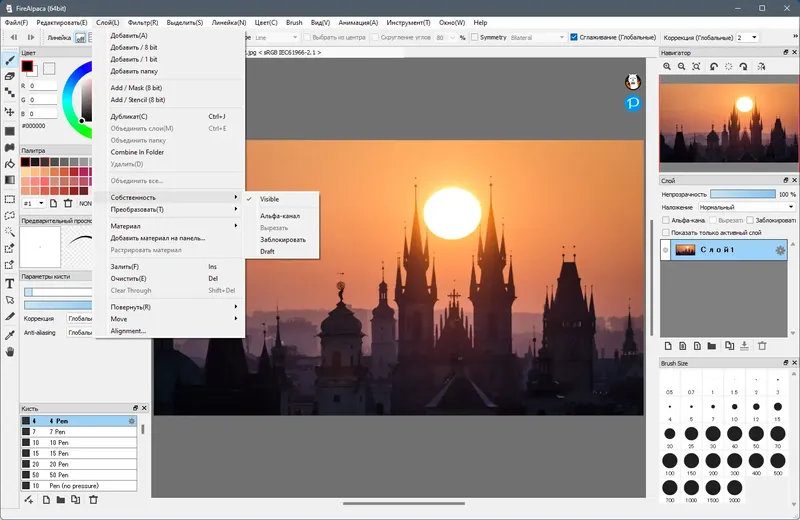Delete the layer with the trash icon
The width and height of the screenshot is (800, 520).
pyautogui.click(x=761, y=345)
